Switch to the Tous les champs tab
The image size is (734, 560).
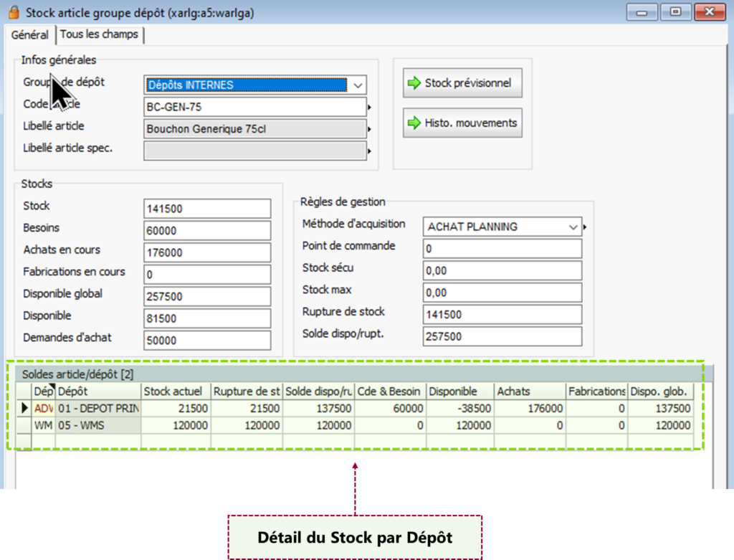(x=100, y=34)
